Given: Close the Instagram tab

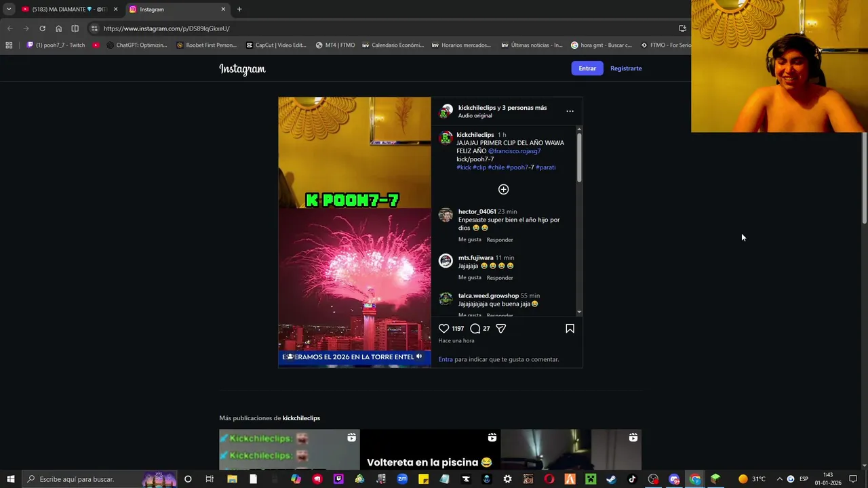Looking at the screenshot, I should click(x=223, y=9).
